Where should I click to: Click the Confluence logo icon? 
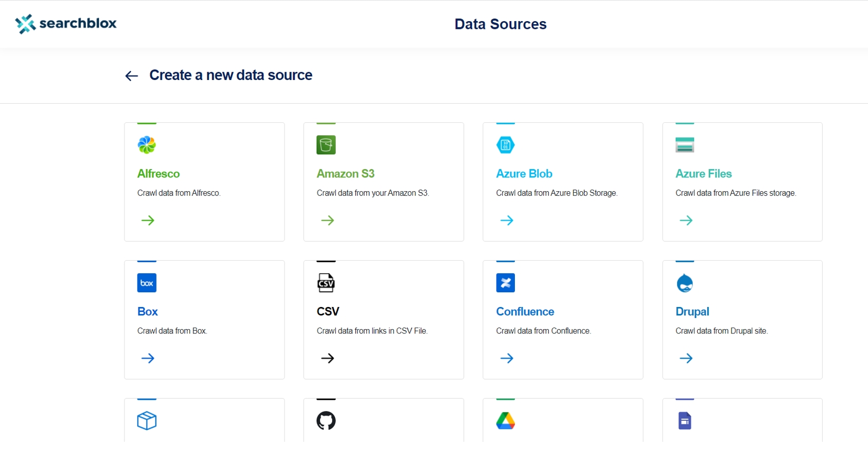pyautogui.click(x=505, y=283)
